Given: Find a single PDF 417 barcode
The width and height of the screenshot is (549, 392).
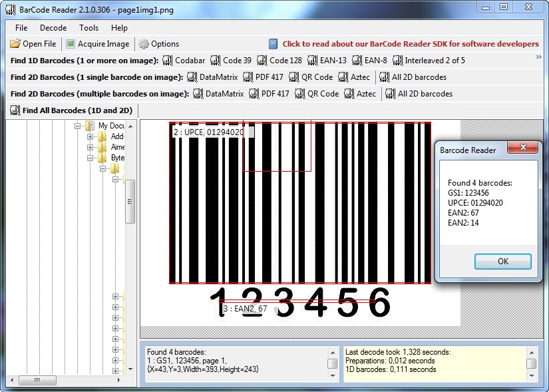Looking at the screenshot, I should (x=263, y=77).
